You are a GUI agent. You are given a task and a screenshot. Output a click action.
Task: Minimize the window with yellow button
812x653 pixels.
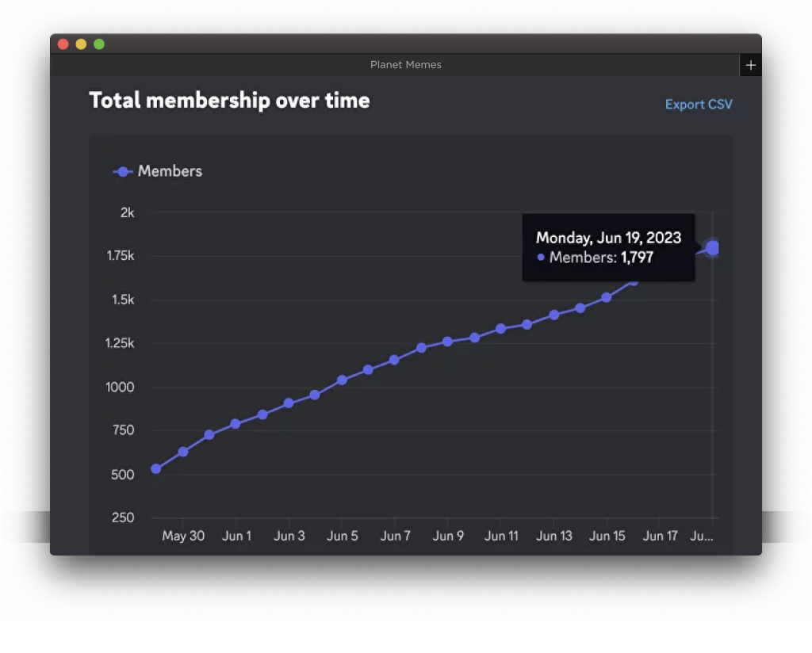click(81, 44)
